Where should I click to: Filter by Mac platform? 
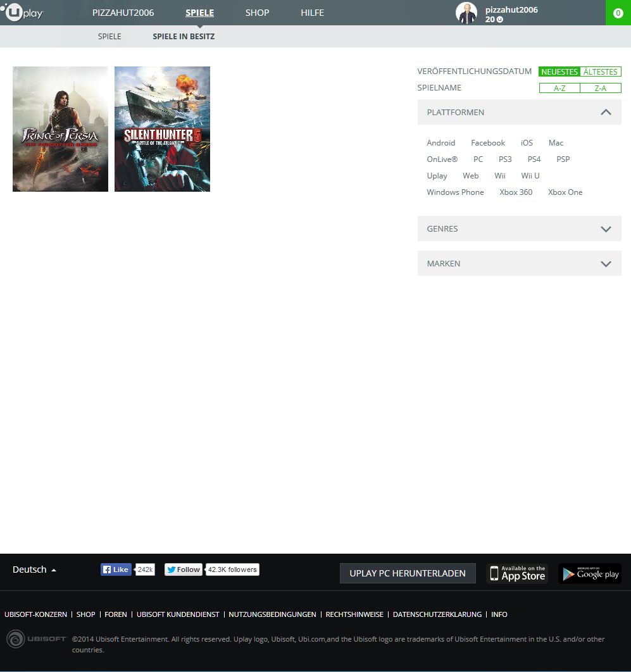click(556, 143)
